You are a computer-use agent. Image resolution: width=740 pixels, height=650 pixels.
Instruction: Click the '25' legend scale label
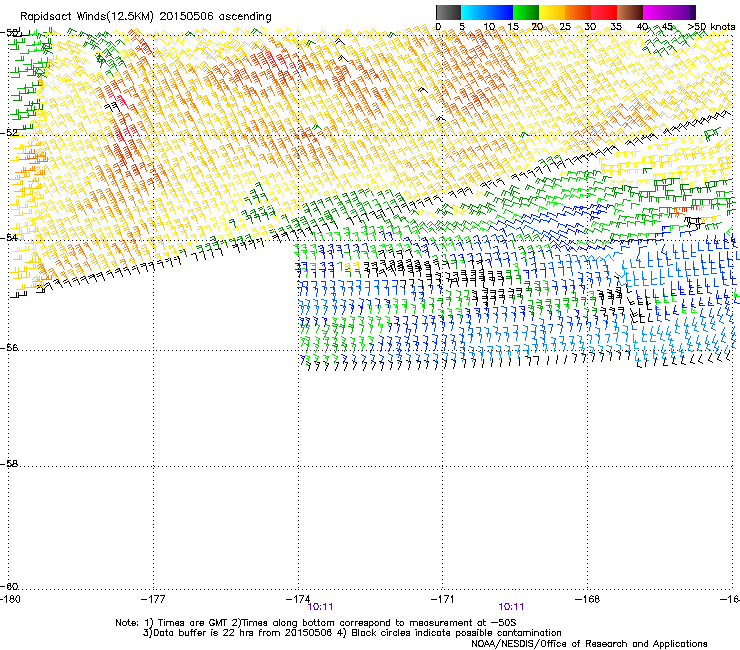(565, 27)
